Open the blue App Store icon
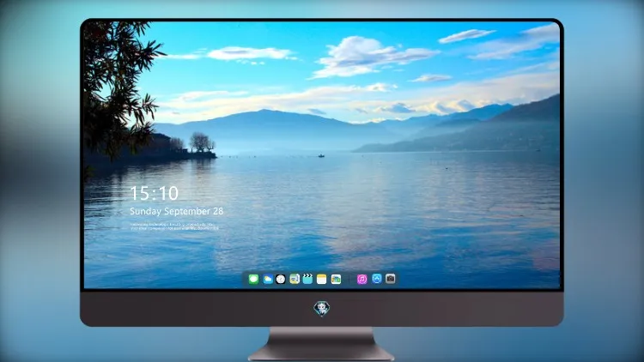 (377, 279)
